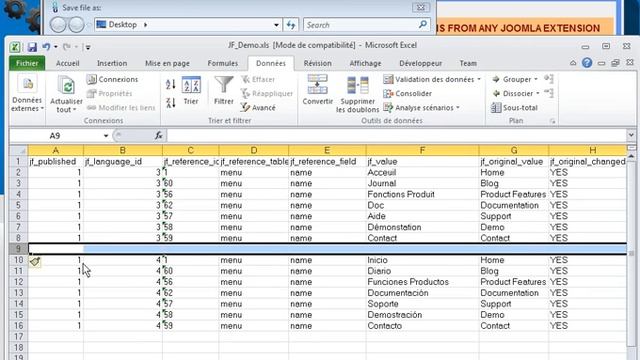Switch to the Révision tab
This screenshot has width=640, height=360.
(x=318, y=63)
